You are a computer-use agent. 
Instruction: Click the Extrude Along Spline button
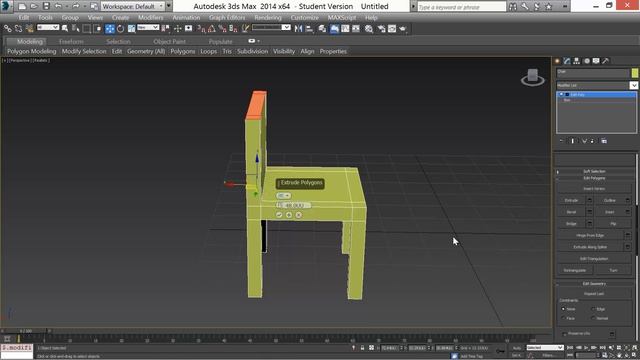[x=590, y=247]
